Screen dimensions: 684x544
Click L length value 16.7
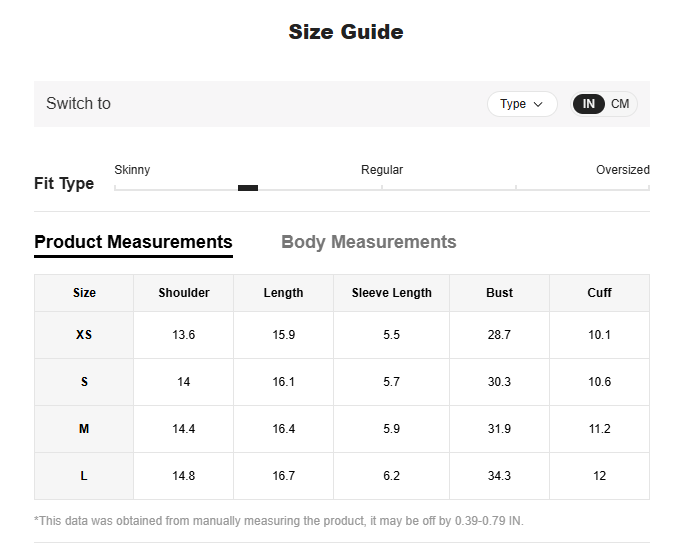tap(284, 476)
